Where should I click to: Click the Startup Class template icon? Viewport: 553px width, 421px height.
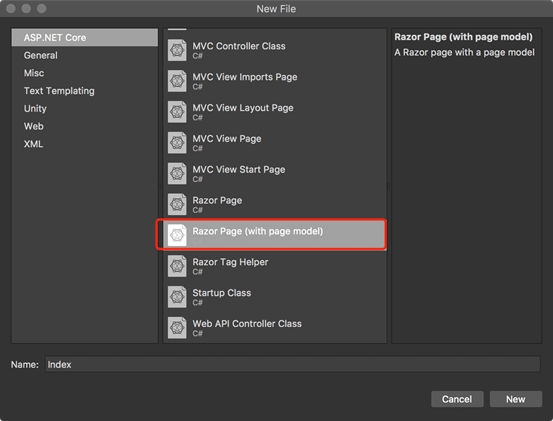tap(177, 297)
